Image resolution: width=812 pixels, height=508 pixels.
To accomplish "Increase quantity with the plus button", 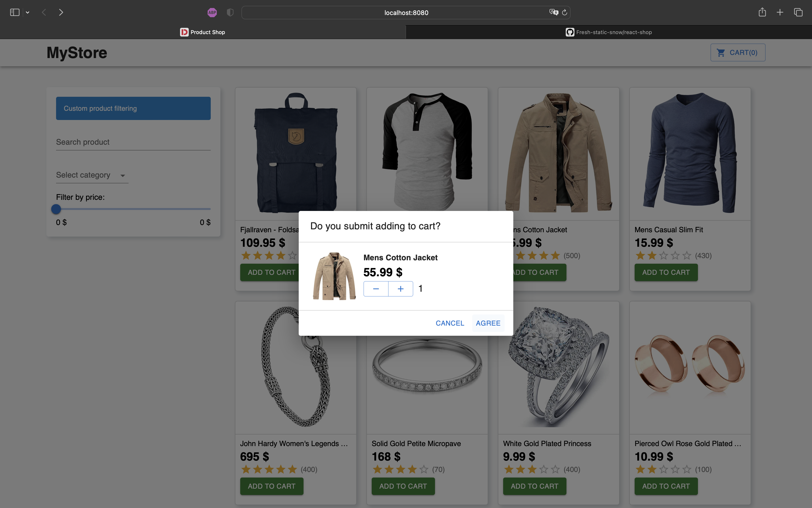I will 401,289.
